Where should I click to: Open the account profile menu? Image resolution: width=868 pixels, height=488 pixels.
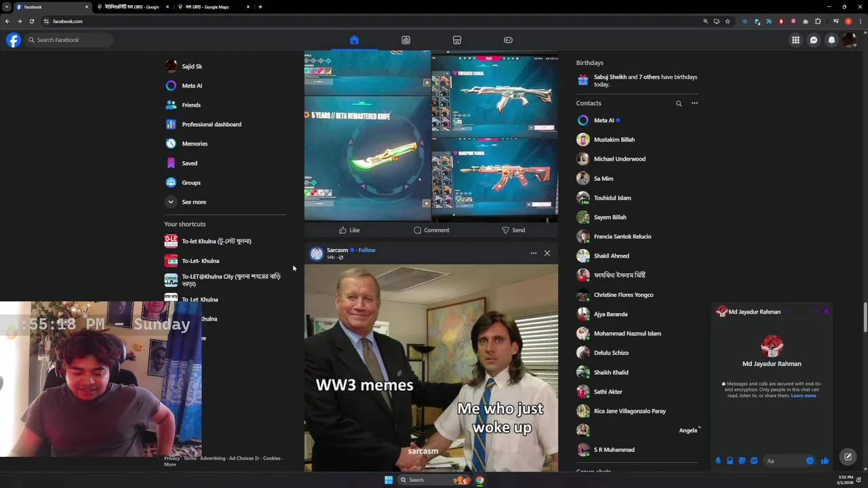coord(849,40)
